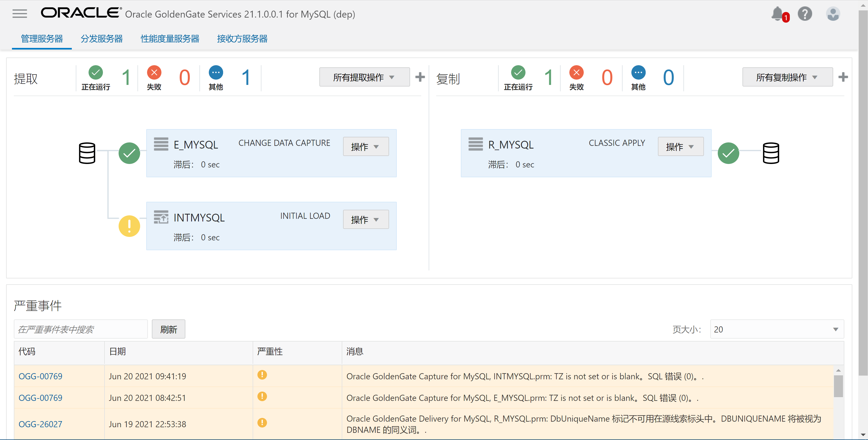This screenshot has width=868, height=440.
Task: Click warning severity icon on the 09:41:19 event
Action: click(262, 375)
